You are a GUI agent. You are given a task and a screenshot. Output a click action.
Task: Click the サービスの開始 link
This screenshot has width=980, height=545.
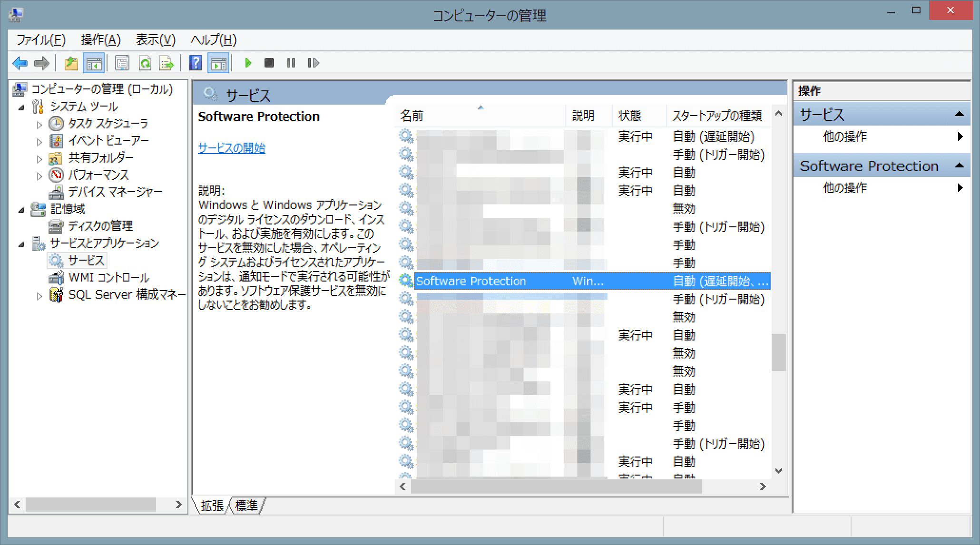tap(231, 148)
